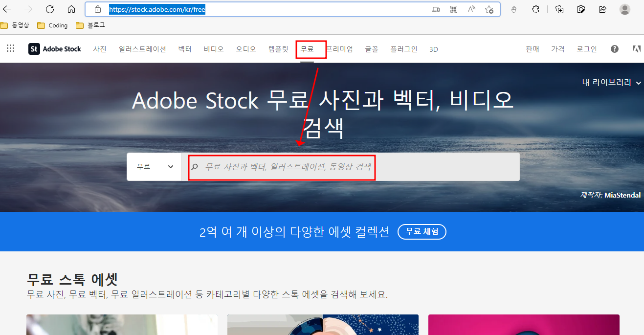Click the 판매 link
This screenshot has width=644, height=335.
click(533, 49)
